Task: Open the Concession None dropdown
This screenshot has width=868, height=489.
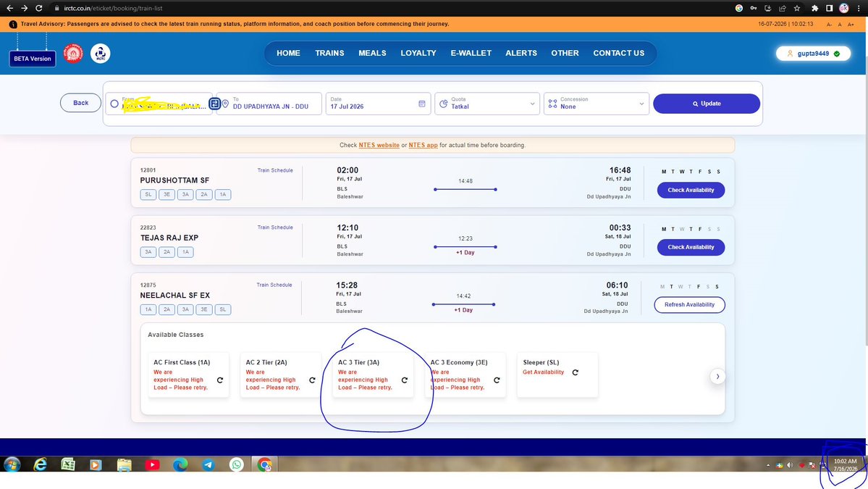Action: point(597,104)
